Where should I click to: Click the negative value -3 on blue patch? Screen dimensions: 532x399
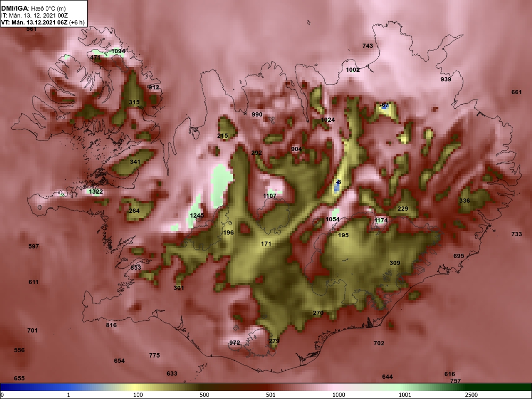click(338, 182)
